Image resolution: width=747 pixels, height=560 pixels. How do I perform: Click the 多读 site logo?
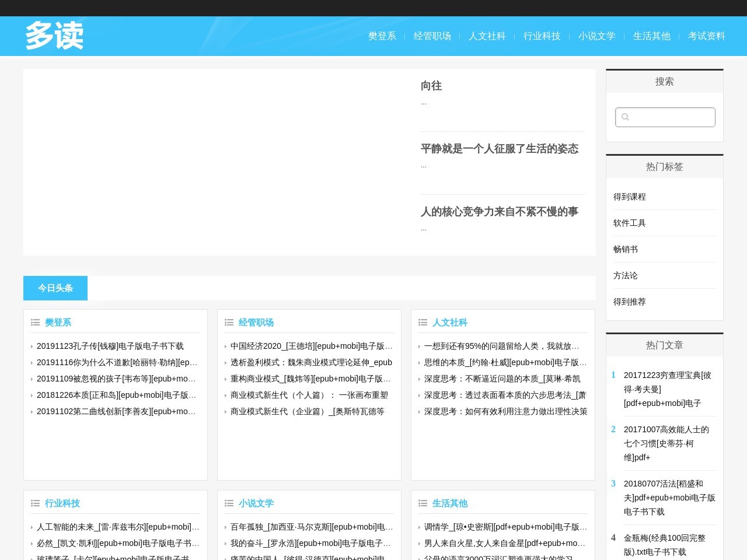click(x=54, y=36)
